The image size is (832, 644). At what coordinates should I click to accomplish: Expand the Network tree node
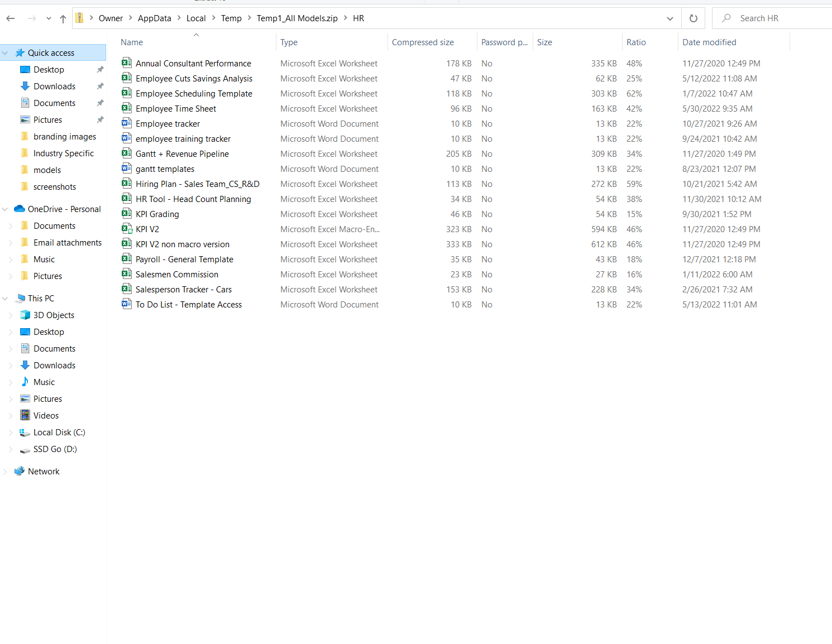[5, 472]
